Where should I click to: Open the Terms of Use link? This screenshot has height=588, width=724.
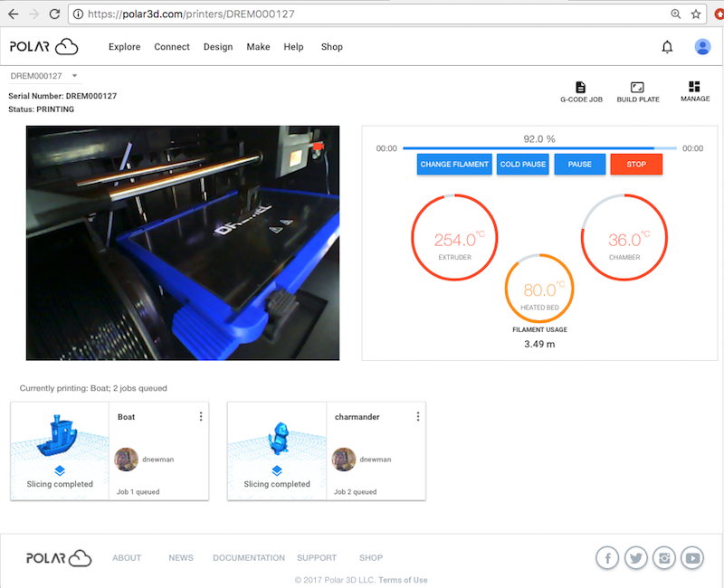(403, 580)
